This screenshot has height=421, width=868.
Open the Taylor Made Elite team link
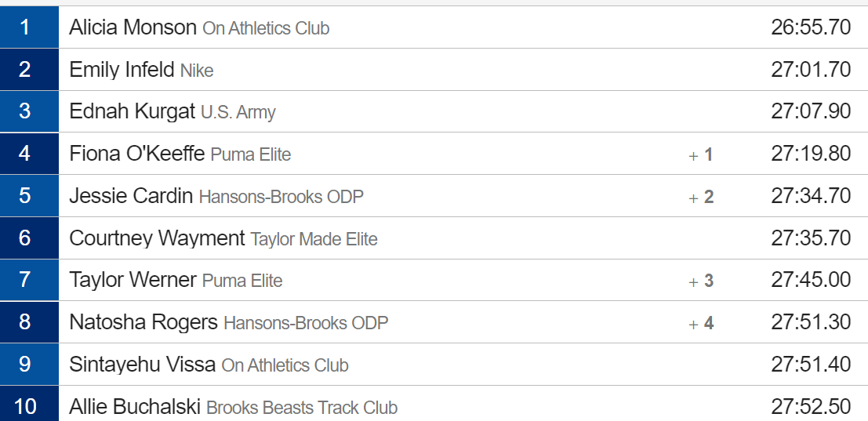coord(314,239)
